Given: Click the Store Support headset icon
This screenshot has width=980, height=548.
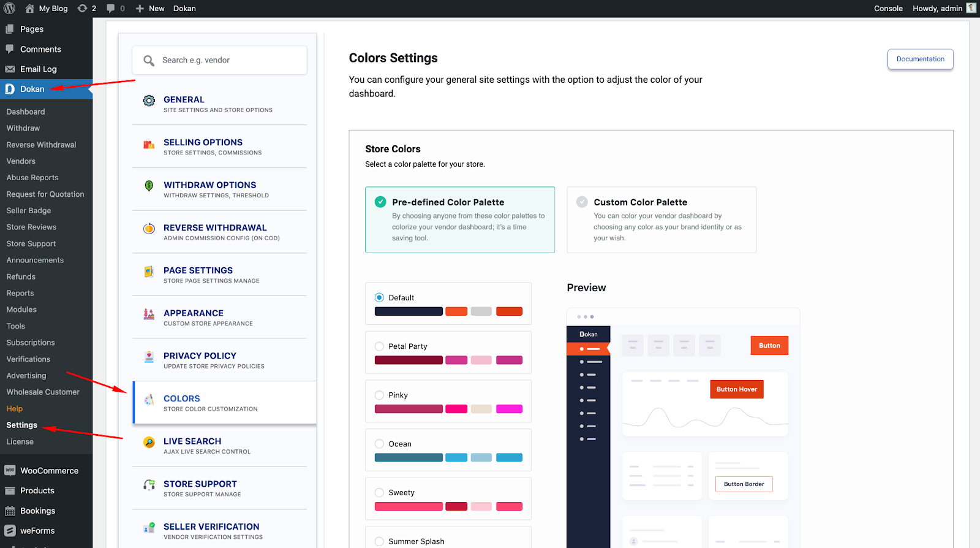Looking at the screenshot, I should tap(149, 485).
